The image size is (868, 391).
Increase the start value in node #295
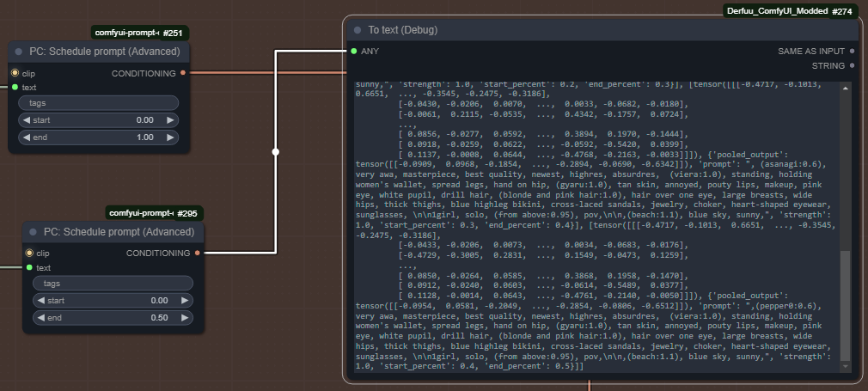coord(186,301)
